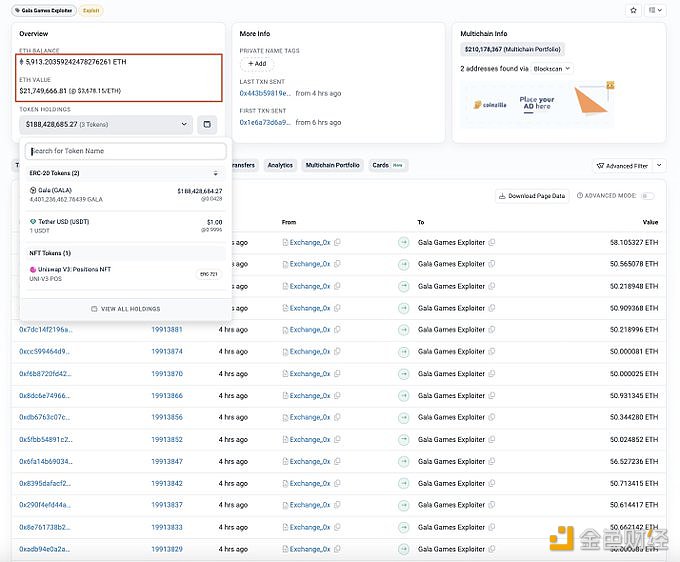Click the Gala Games Exploiter name tag
This screenshot has height=562, width=680.
pos(44,10)
